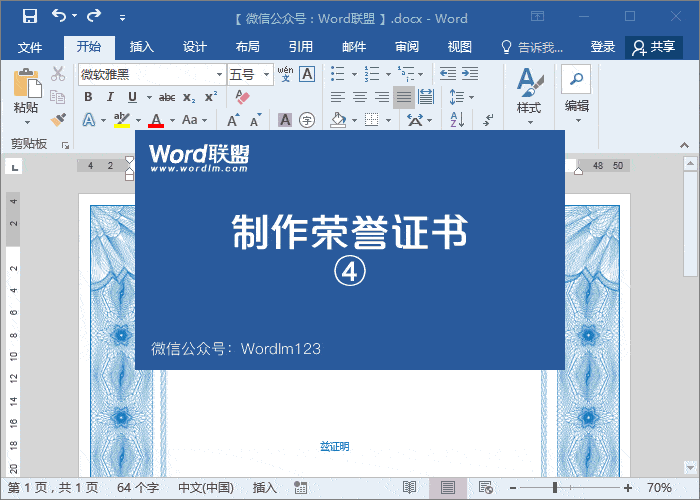Toggle superscript formatting
Viewport: 700px width, 500px height.
211,97
